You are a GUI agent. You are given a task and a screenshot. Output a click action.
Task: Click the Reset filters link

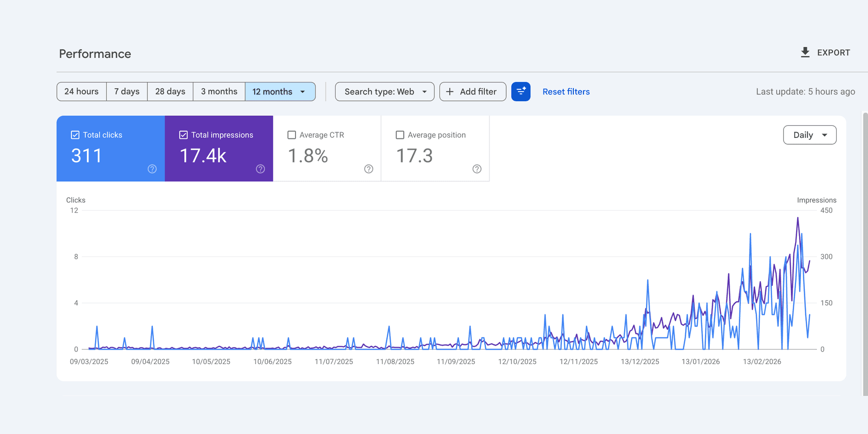(566, 92)
